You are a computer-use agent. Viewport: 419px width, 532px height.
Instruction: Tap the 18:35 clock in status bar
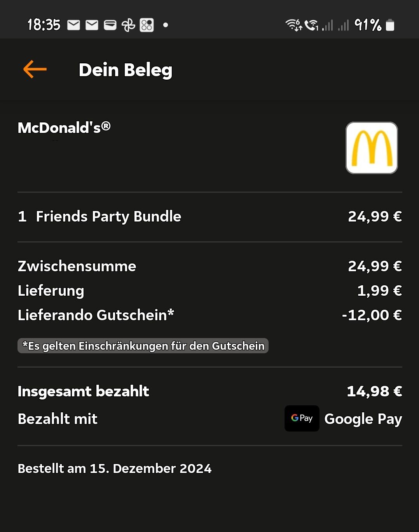[x=44, y=25]
